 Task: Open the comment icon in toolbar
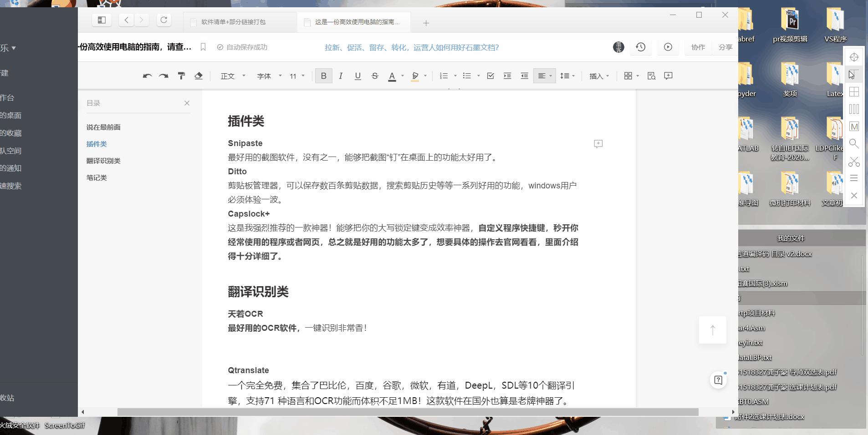(668, 76)
